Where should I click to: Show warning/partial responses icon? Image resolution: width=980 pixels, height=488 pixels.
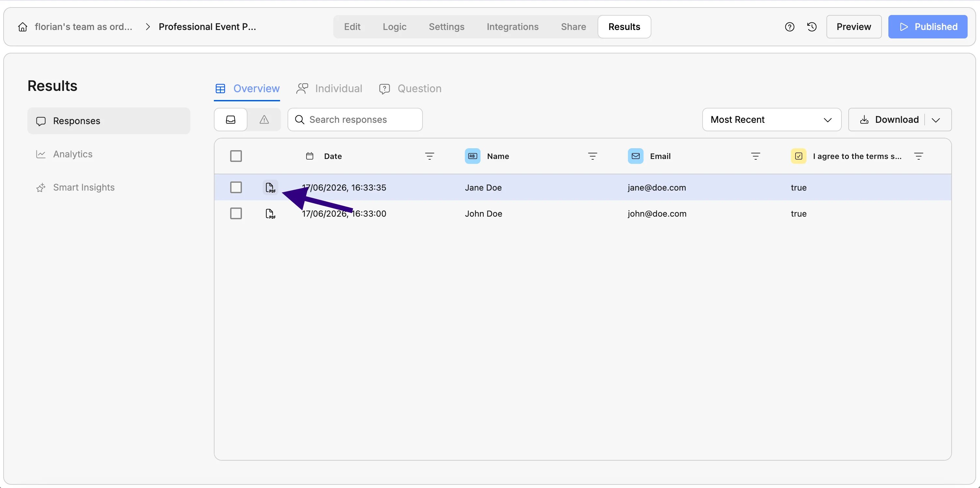tap(264, 120)
